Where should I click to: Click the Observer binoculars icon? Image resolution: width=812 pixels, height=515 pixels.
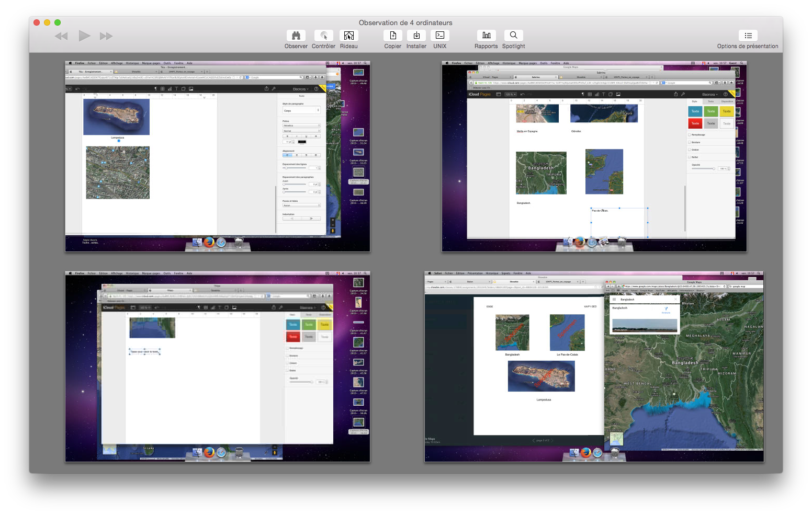tap(296, 36)
